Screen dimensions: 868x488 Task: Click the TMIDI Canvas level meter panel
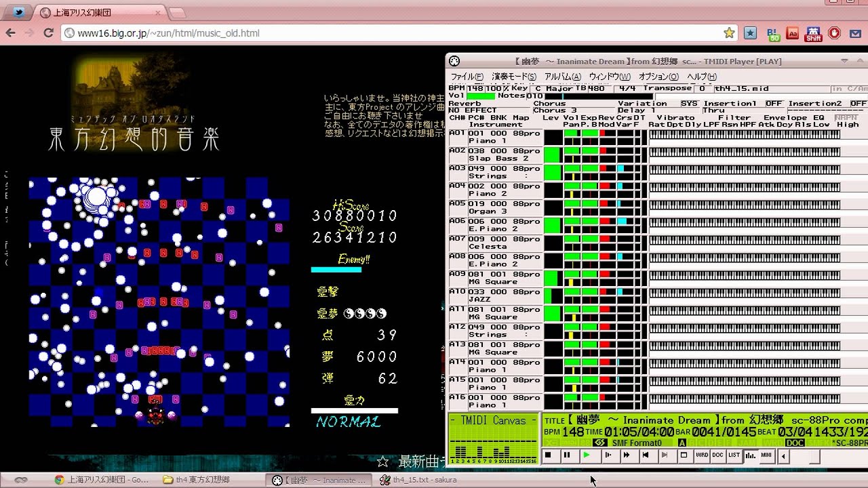pyautogui.click(x=494, y=439)
